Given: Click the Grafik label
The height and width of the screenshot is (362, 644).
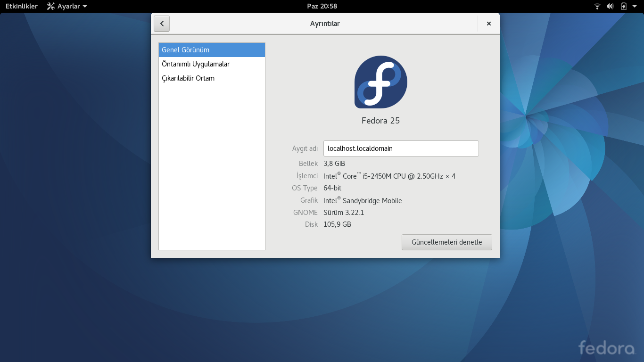Looking at the screenshot, I should tap(309, 200).
